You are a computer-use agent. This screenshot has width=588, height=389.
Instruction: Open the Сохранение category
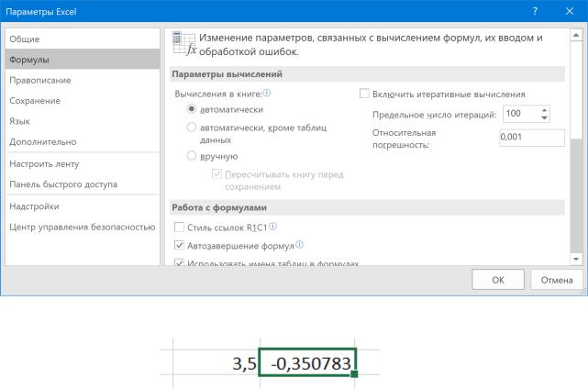(x=83, y=101)
